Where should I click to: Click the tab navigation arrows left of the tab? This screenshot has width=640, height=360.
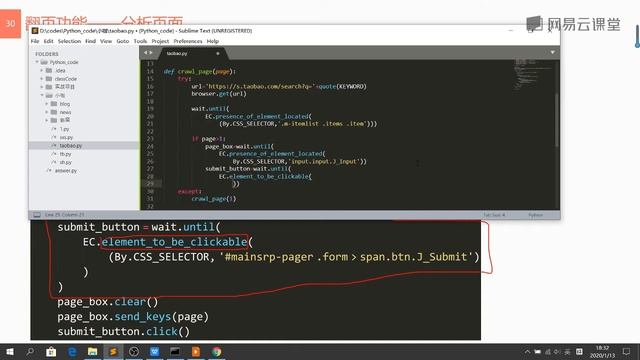[x=148, y=53]
